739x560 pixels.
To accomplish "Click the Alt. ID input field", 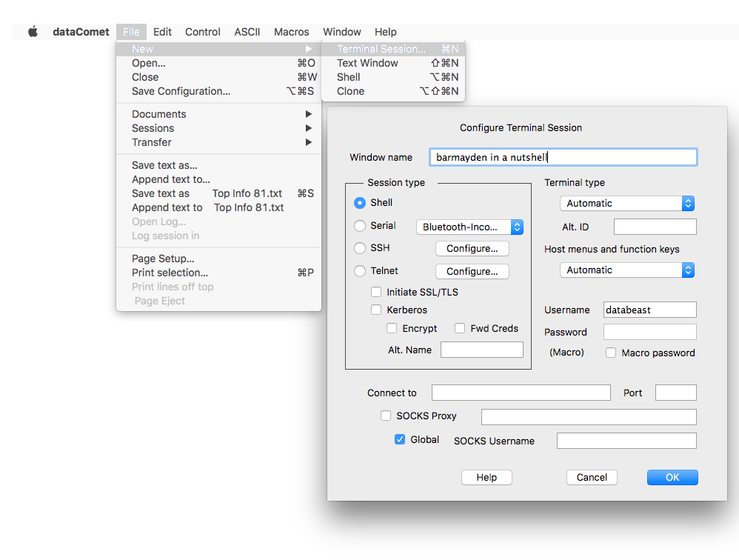I will coord(655,227).
